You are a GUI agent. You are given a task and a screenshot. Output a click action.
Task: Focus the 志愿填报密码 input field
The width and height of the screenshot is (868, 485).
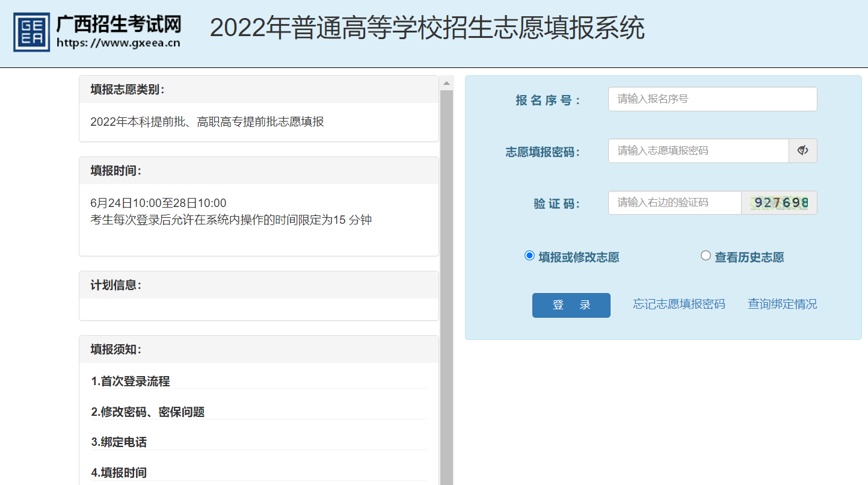coord(698,150)
